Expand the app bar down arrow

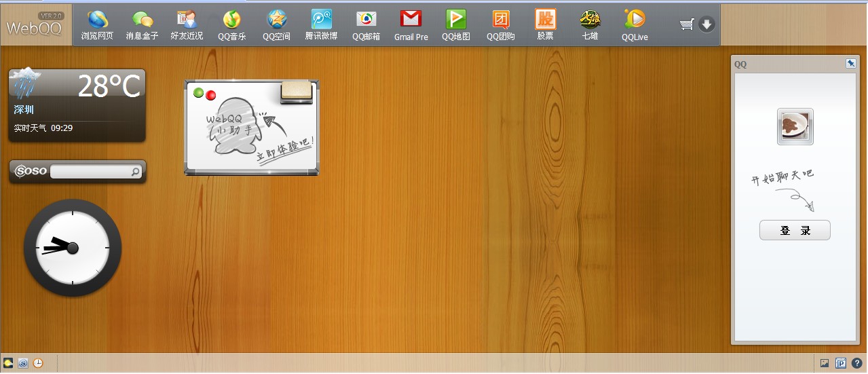coord(706,24)
